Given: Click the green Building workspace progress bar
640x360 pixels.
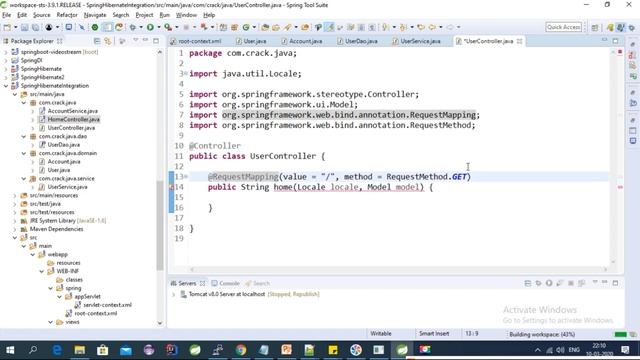Looking at the screenshot, I should click(x=620, y=334).
